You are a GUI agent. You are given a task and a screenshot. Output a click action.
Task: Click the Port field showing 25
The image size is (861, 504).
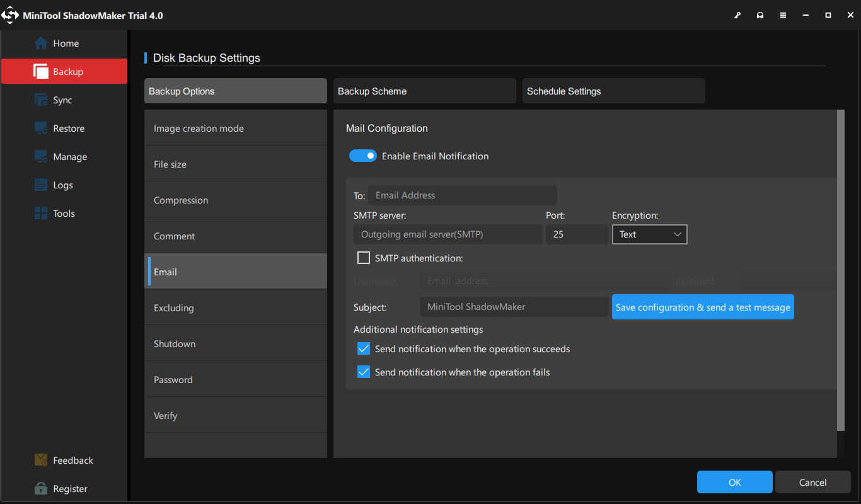pyautogui.click(x=577, y=234)
